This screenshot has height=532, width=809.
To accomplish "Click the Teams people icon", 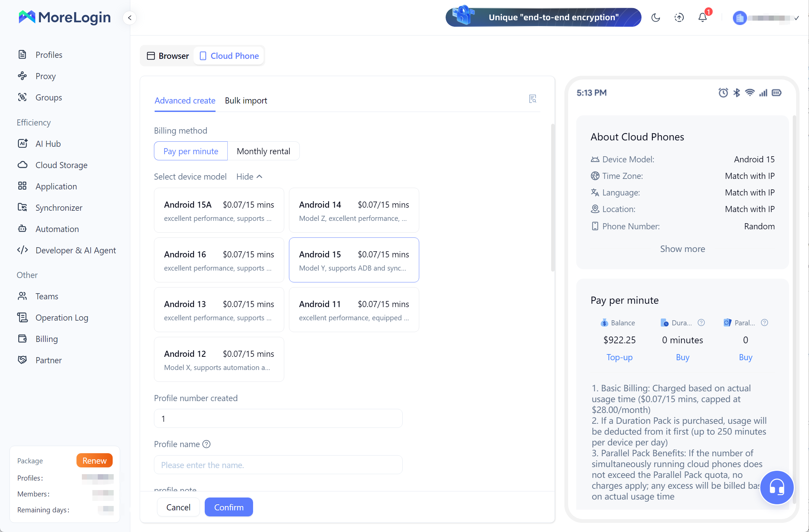I will (x=22, y=296).
